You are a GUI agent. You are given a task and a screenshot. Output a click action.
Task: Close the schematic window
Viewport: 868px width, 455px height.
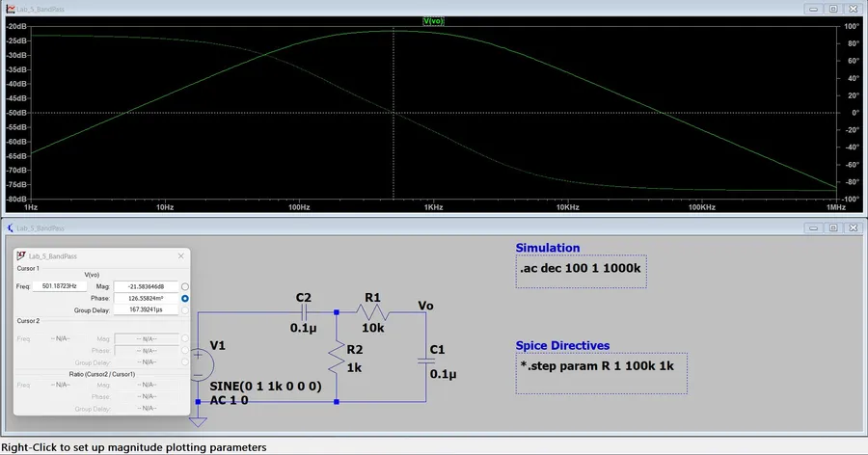[x=854, y=228]
